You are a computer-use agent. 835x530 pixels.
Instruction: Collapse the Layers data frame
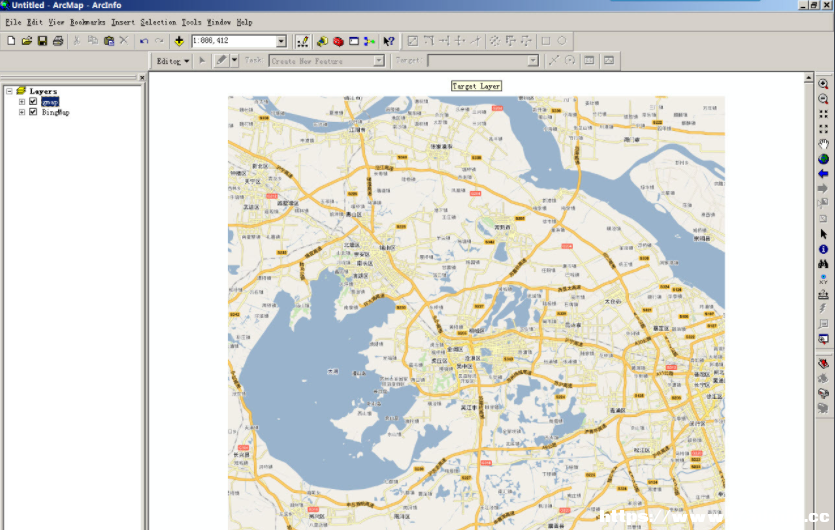click(x=9, y=91)
